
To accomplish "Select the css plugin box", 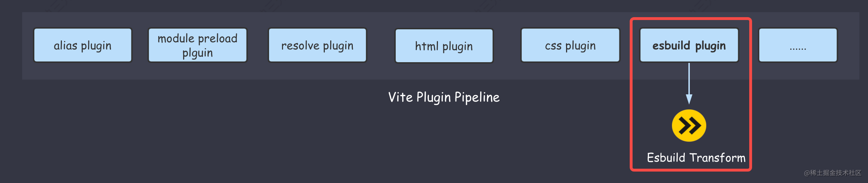I will (570, 45).
